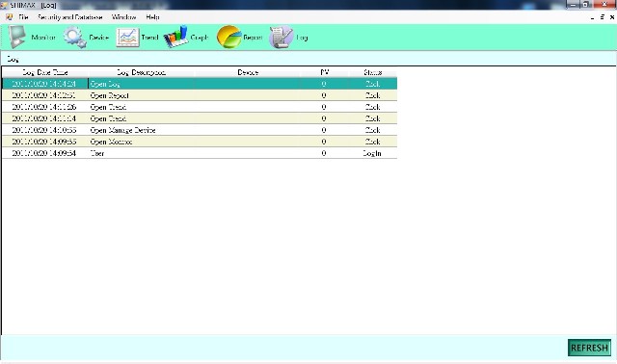Restore the inner Log child window
This screenshot has width=617, height=364.
[x=602, y=17]
